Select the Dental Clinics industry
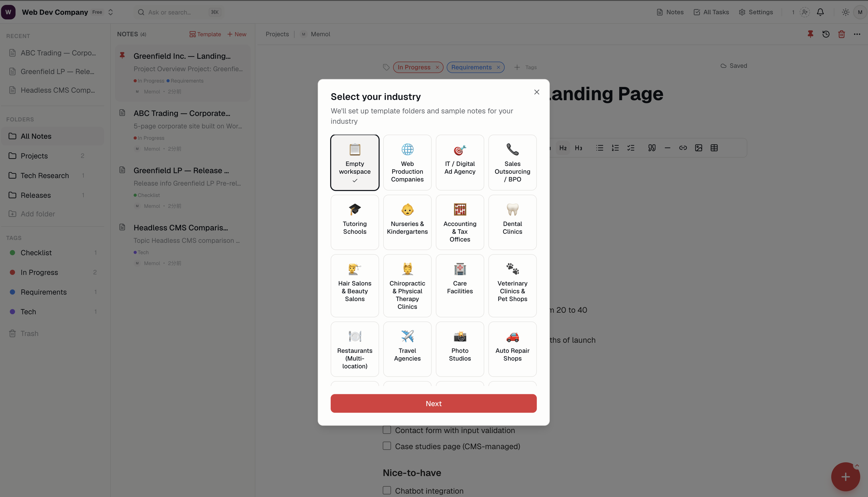This screenshot has width=868, height=497. (x=512, y=222)
